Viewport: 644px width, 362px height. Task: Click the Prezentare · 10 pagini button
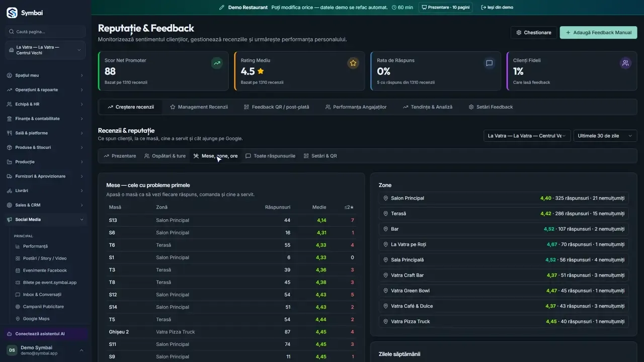[x=445, y=8]
